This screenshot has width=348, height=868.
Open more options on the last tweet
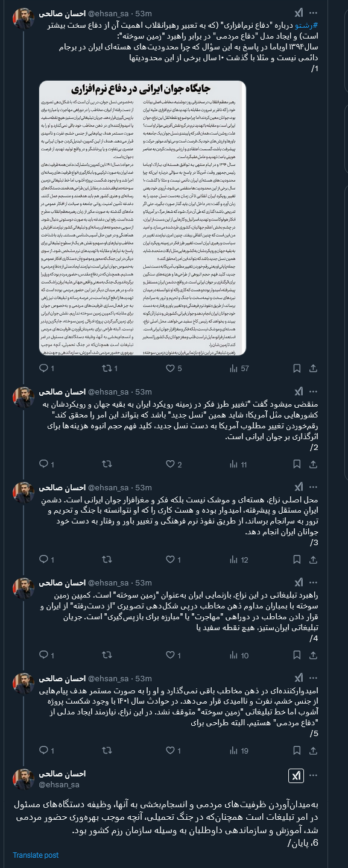(x=314, y=776)
